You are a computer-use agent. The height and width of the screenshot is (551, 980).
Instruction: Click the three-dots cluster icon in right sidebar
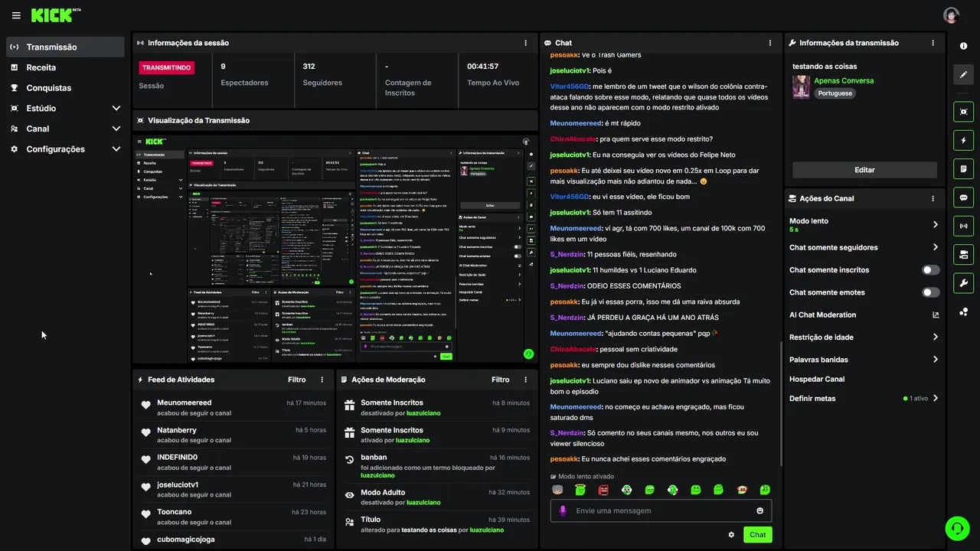[963, 311]
